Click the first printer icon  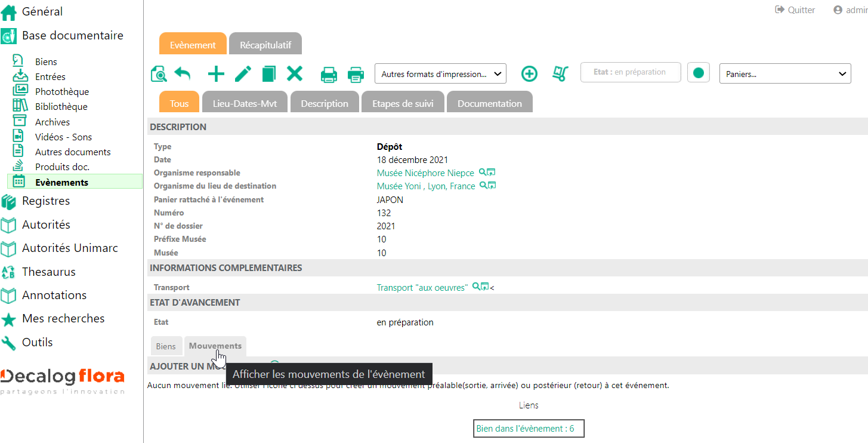pyautogui.click(x=329, y=75)
